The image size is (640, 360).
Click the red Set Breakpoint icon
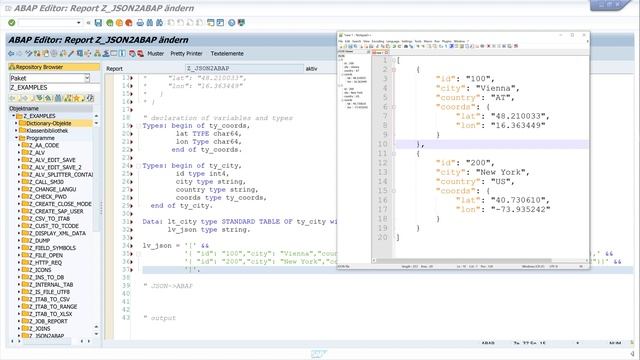pos(132,53)
